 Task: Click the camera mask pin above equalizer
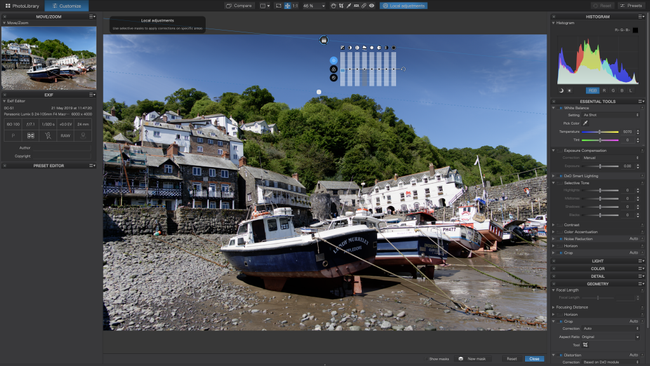[x=324, y=40]
